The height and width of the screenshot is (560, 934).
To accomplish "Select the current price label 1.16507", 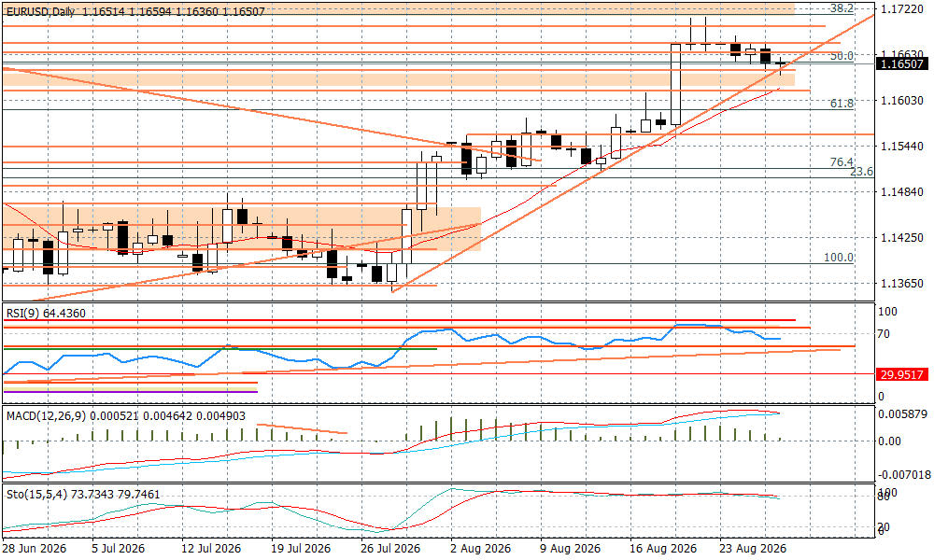I will click(x=902, y=63).
